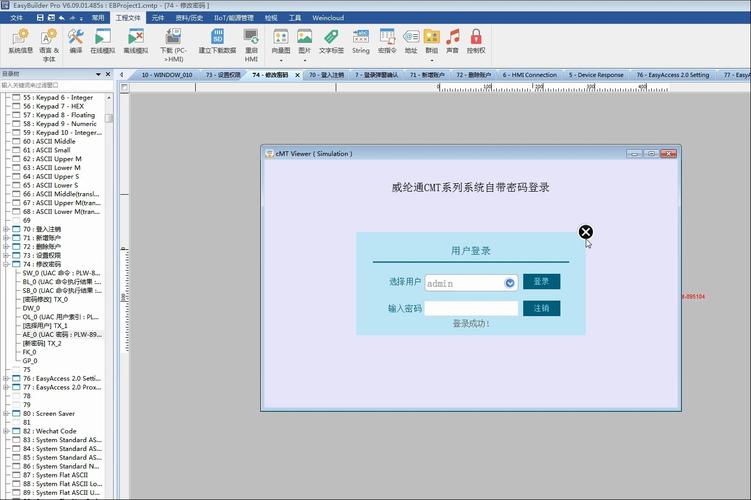
Task: Switch to the 检视 ribbon tab
Action: click(271, 18)
